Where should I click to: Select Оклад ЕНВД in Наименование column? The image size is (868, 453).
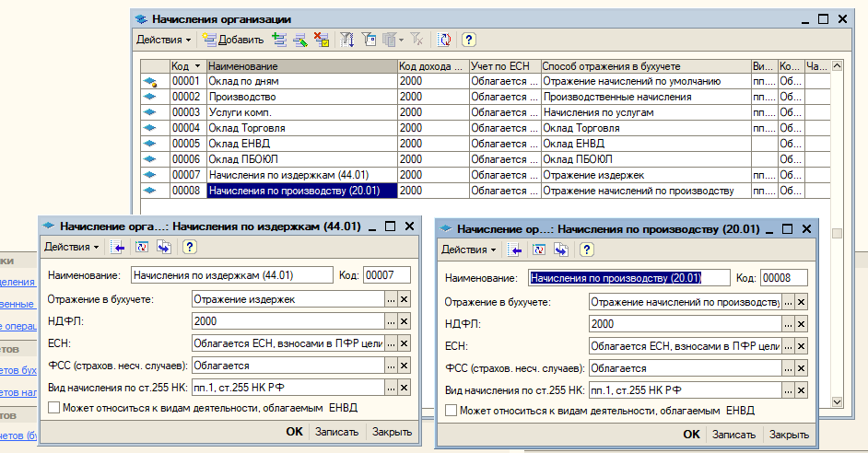302,144
